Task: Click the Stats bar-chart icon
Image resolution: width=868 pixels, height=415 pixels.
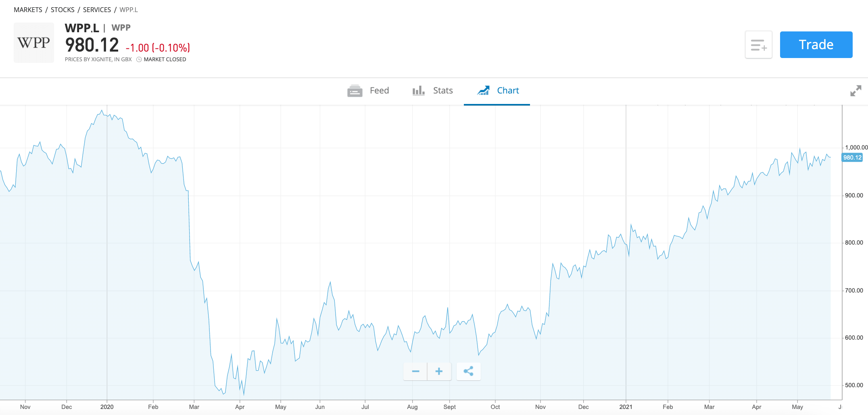Action: pyautogui.click(x=419, y=91)
